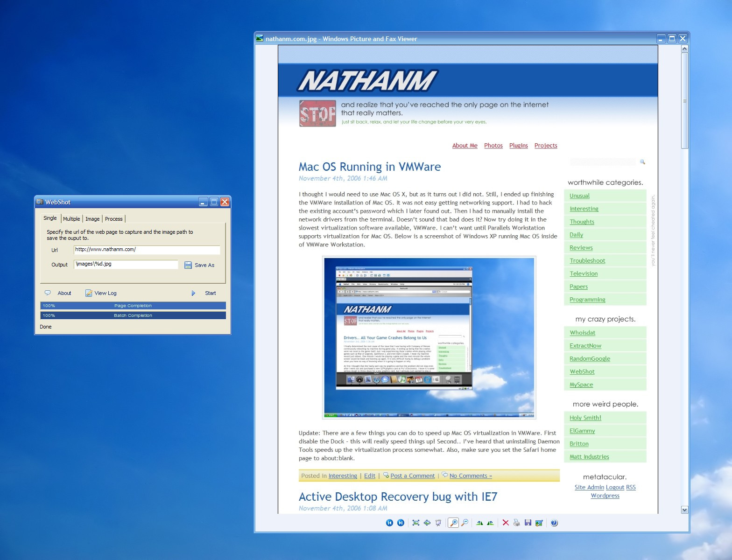Click the viewer vertical scrollbar thumb
This screenshot has width=732, height=560.
tap(685, 101)
